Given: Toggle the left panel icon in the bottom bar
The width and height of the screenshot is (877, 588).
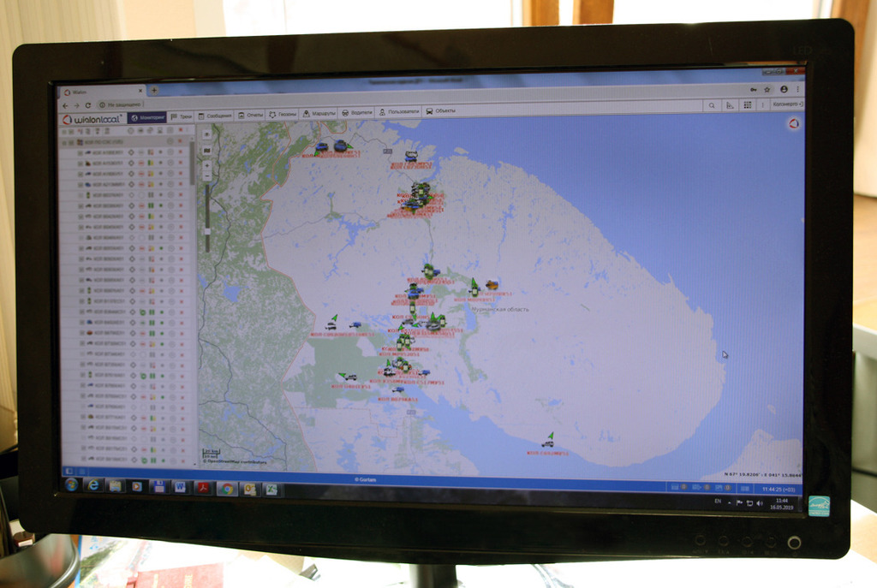Looking at the screenshot, I should click(x=70, y=472).
